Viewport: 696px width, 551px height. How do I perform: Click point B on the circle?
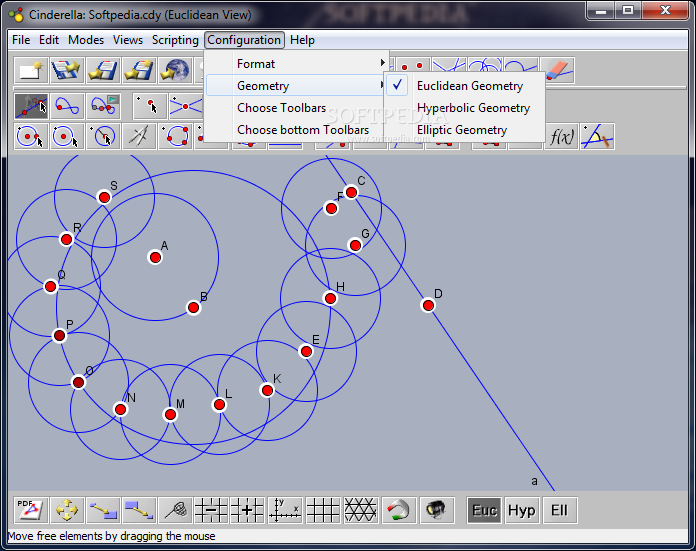193,307
